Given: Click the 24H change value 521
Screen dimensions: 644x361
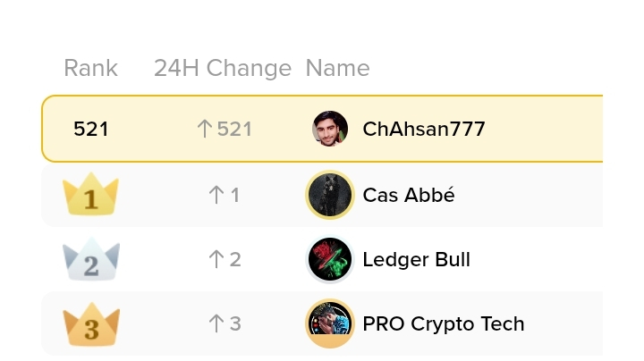Looking at the screenshot, I should click(x=234, y=129).
